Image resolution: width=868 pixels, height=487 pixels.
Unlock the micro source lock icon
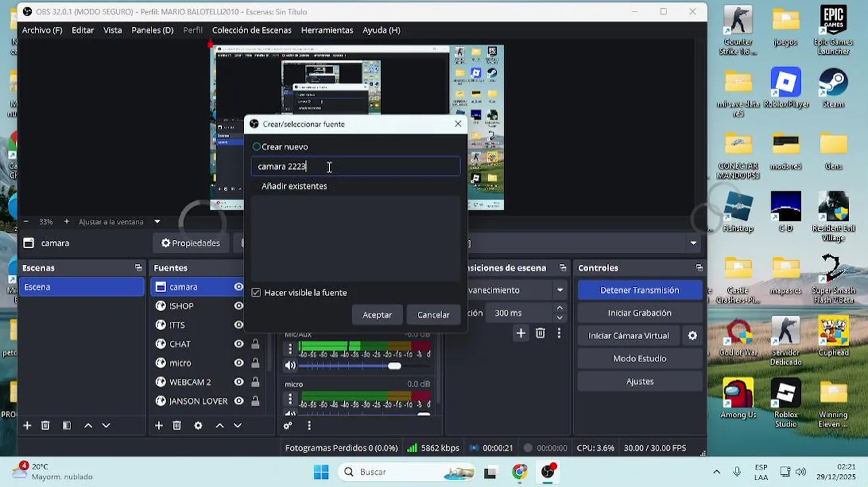click(255, 363)
